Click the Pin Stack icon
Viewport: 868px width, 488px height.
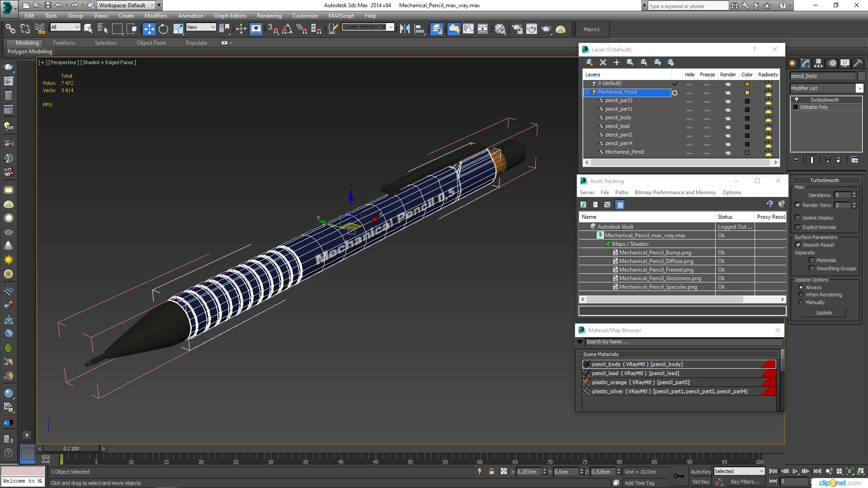pos(796,160)
